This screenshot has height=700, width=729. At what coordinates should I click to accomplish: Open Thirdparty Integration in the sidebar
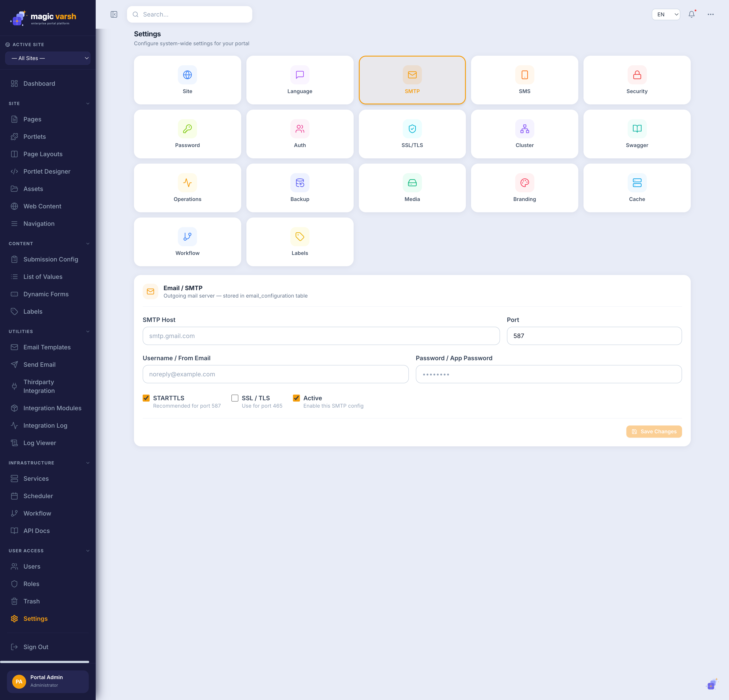[x=48, y=387]
